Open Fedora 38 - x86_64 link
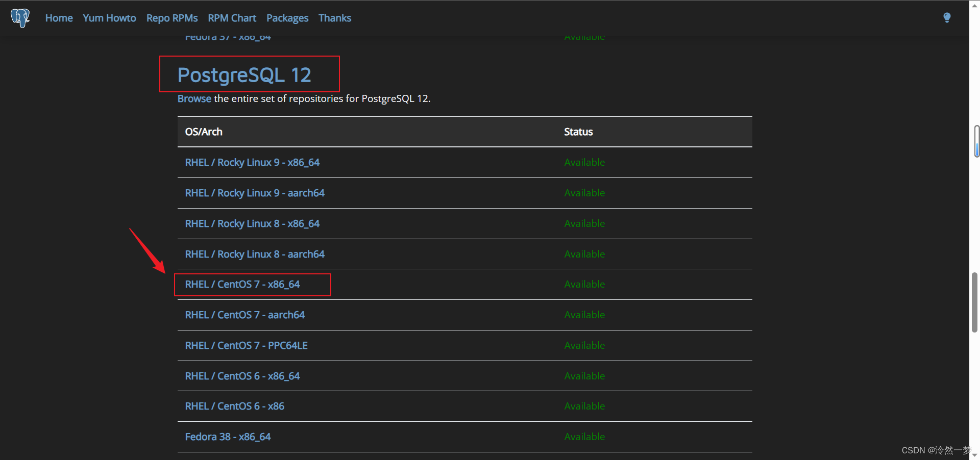 tap(228, 437)
